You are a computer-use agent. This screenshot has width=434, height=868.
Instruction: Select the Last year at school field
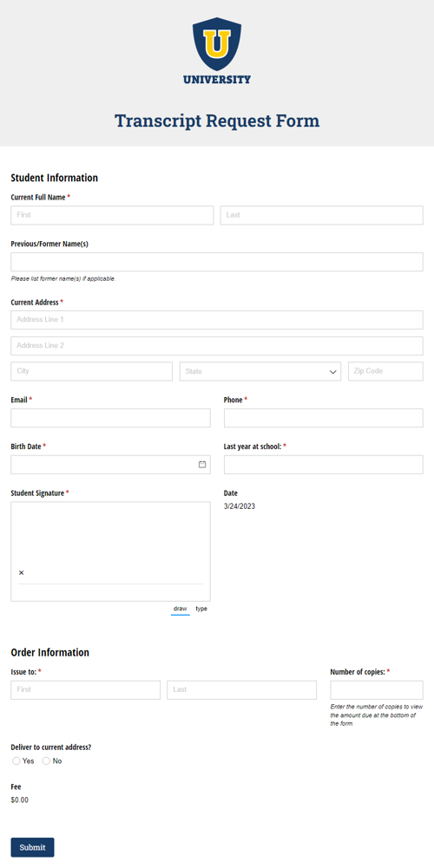click(324, 465)
